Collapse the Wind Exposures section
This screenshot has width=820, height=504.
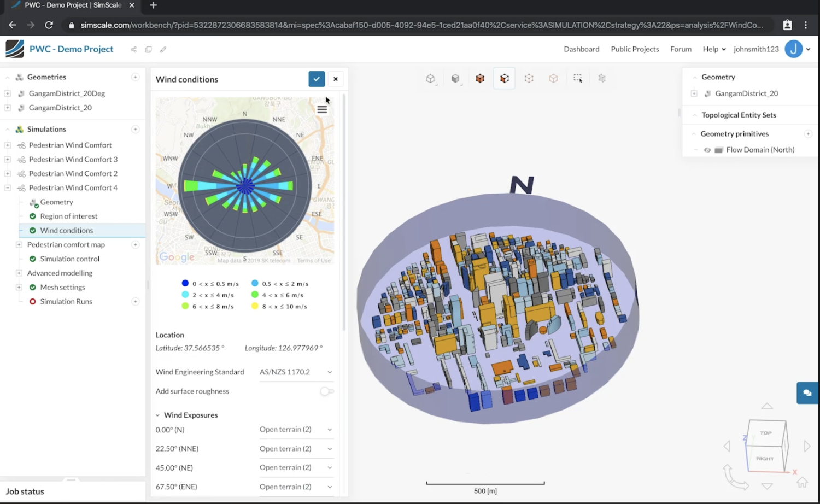(x=158, y=415)
